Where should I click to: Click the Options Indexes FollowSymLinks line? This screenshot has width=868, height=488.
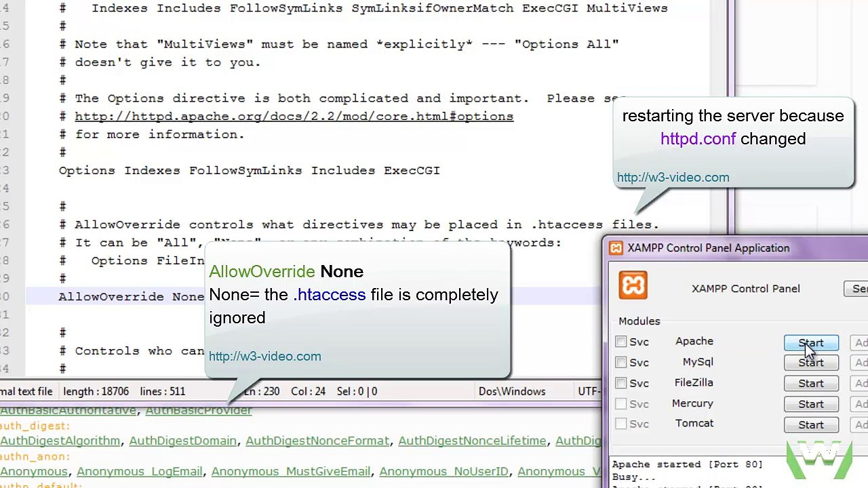pos(250,171)
